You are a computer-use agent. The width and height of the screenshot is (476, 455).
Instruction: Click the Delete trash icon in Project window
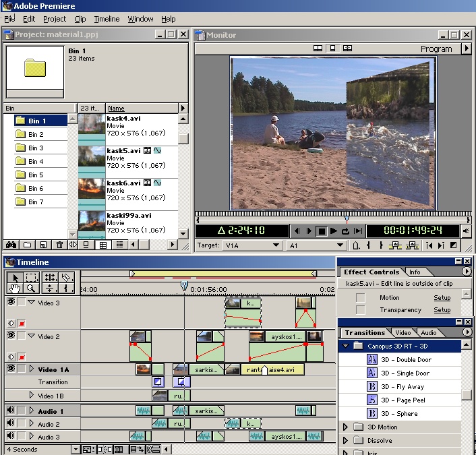point(59,245)
